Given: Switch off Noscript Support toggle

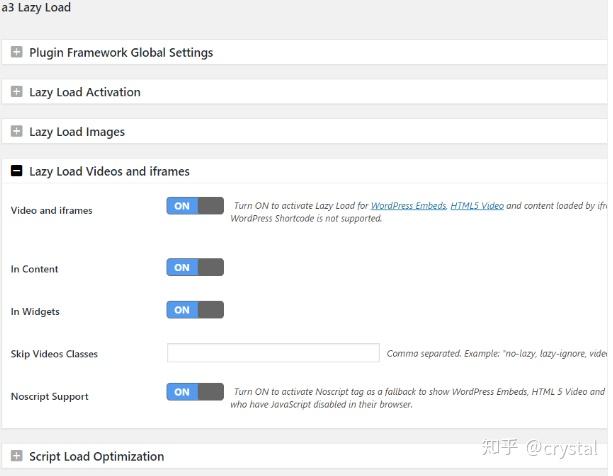Looking at the screenshot, I should 195,392.
